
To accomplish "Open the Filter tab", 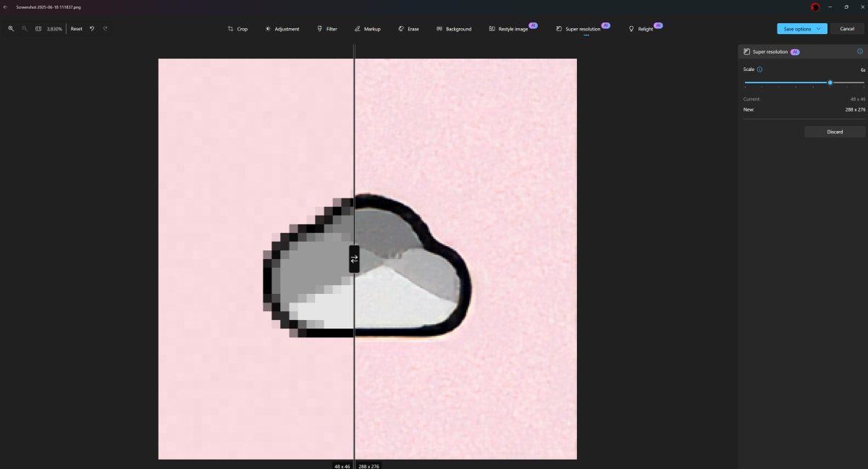I will [326, 29].
